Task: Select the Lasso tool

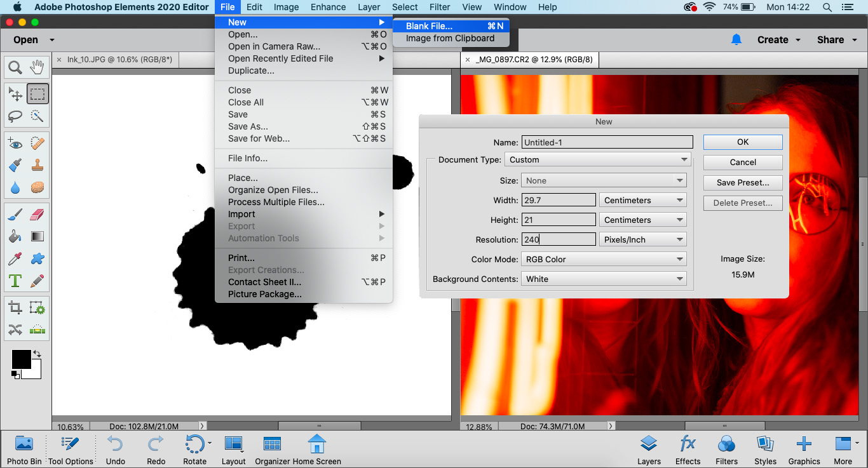Action: point(15,116)
